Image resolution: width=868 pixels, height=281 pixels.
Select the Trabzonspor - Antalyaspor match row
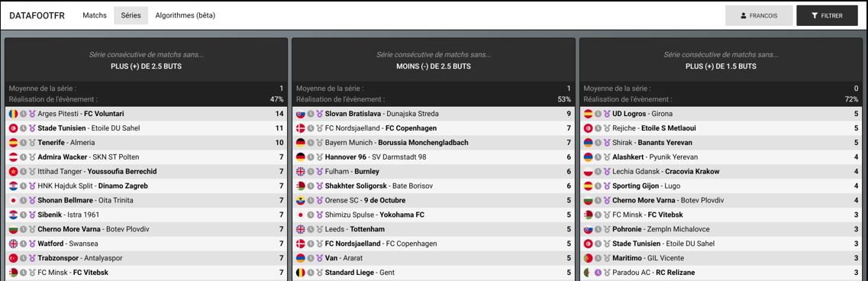pyautogui.click(x=146, y=258)
